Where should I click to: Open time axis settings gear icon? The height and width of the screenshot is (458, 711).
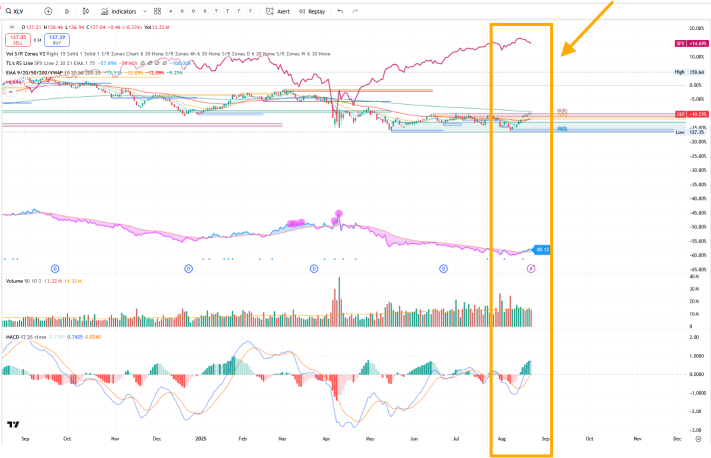[698, 439]
